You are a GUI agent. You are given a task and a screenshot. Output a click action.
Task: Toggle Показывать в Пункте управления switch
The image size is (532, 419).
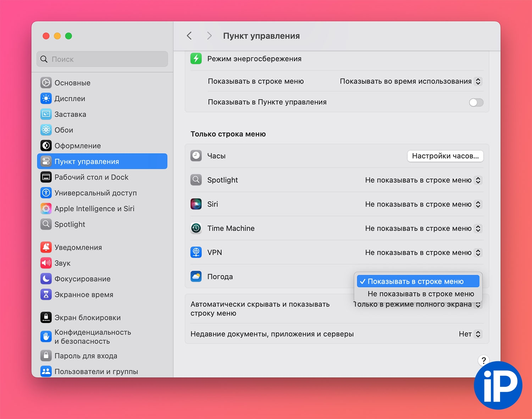(476, 102)
